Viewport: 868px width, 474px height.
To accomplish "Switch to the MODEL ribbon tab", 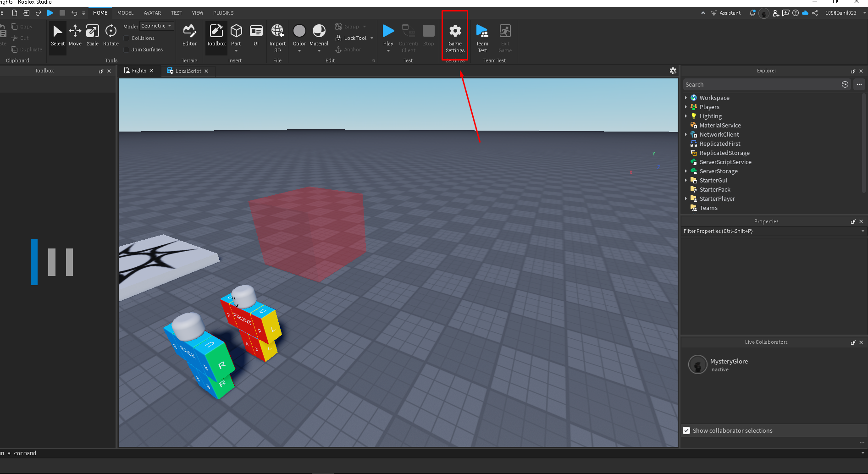I will [125, 13].
